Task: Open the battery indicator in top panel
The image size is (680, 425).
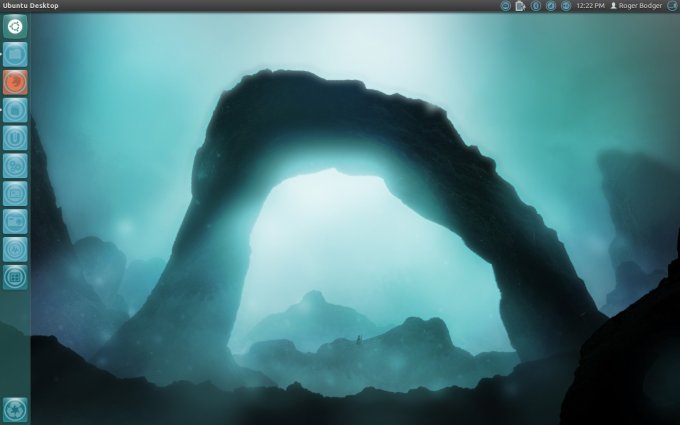Action: 520,6
